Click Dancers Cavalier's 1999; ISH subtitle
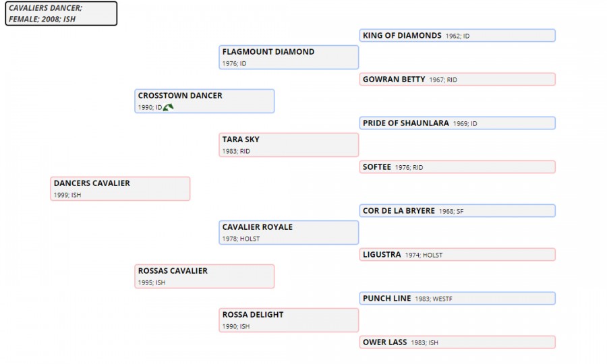This screenshot has width=607, height=364. coord(67,195)
